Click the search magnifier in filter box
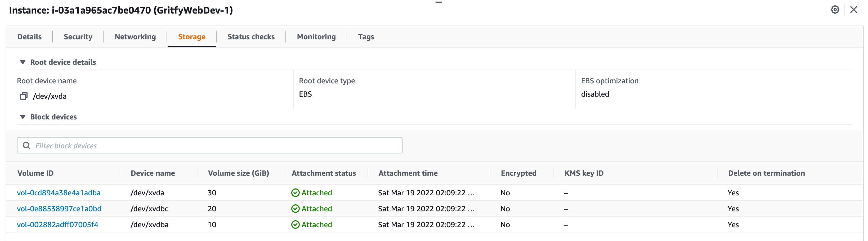Image resolution: width=868 pixels, height=241 pixels. click(x=27, y=145)
